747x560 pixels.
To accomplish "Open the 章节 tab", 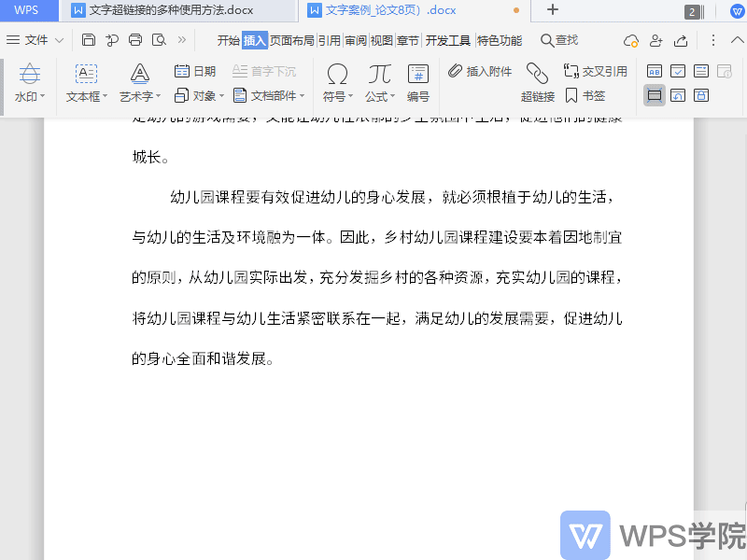I will point(408,40).
